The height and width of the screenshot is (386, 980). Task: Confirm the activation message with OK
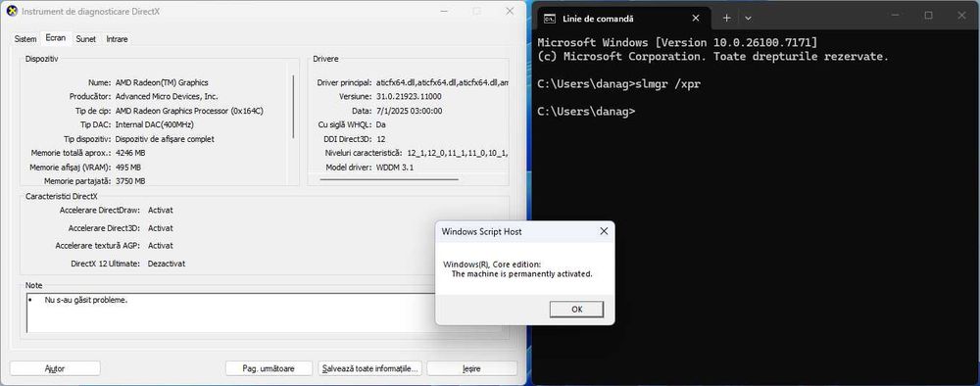click(x=576, y=310)
